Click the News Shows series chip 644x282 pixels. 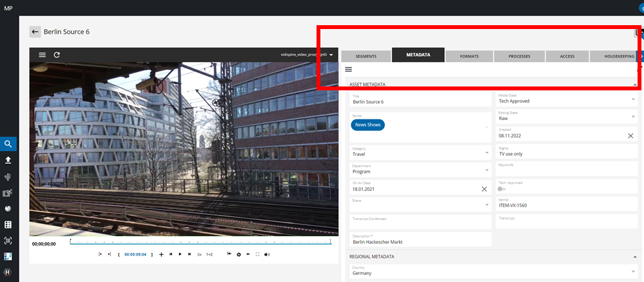click(x=367, y=125)
